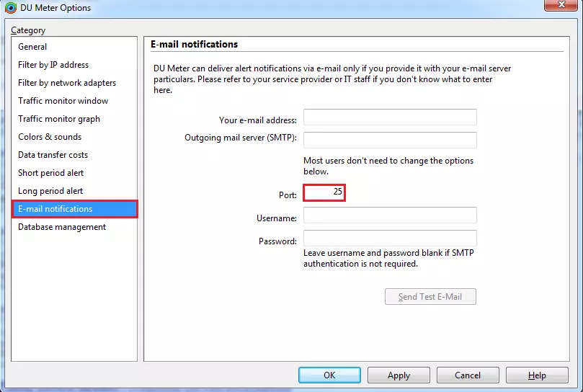Click the 'Username:' label
The height and width of the screenshot is (392, 583).
coord(277,218)
